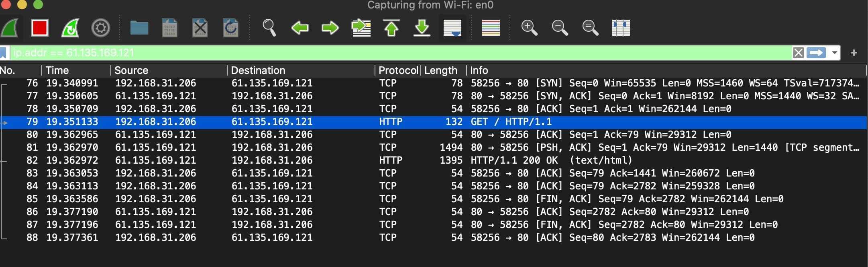Apply the display filter arrow button

[x=816, y=53]
